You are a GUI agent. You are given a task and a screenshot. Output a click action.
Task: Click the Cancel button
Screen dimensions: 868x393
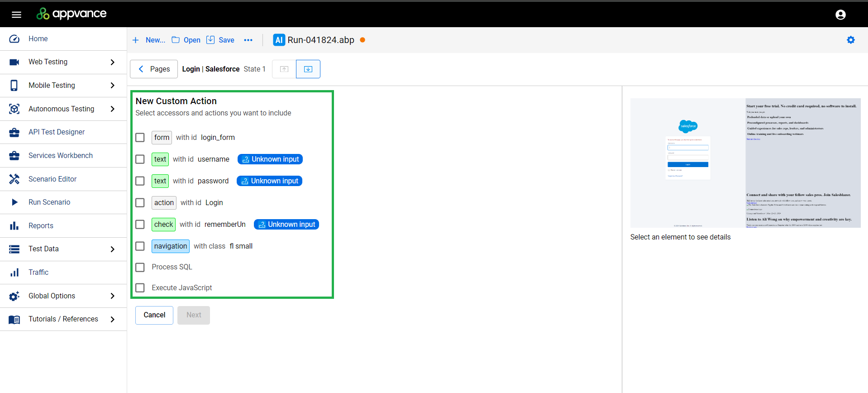click(x=154, y=315)
